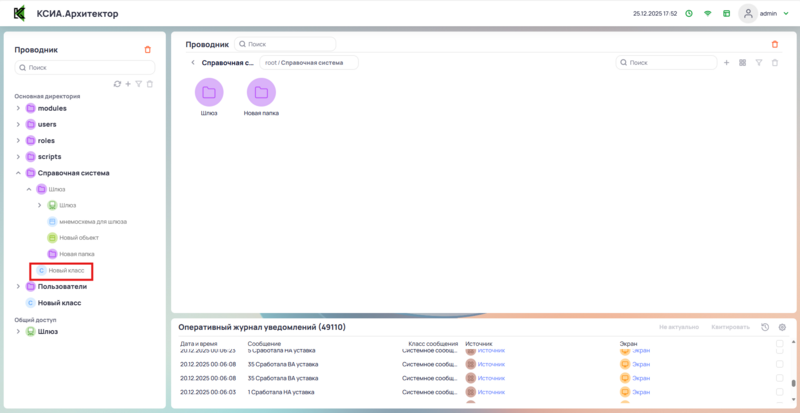Click the refresh icon in left Проводник panel
This screenshot has width=800, height=413.
click(x=116, y=84)
